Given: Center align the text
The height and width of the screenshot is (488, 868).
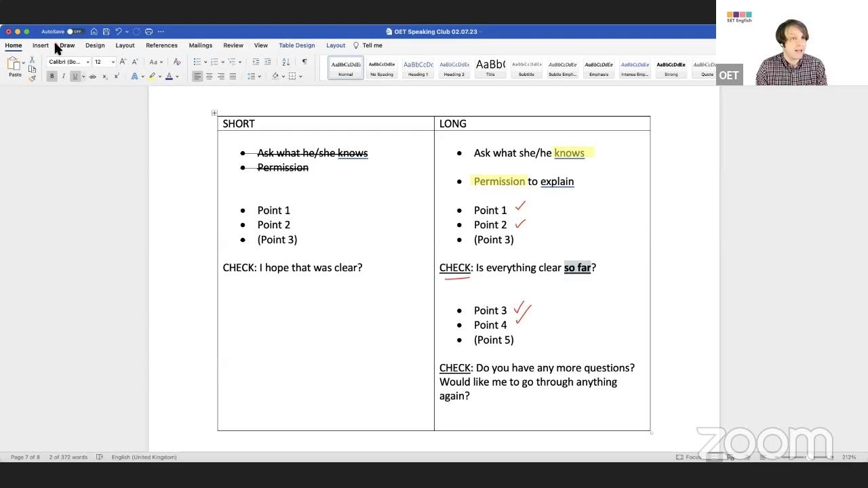Looking at the screenshot, I should point(209,77).
